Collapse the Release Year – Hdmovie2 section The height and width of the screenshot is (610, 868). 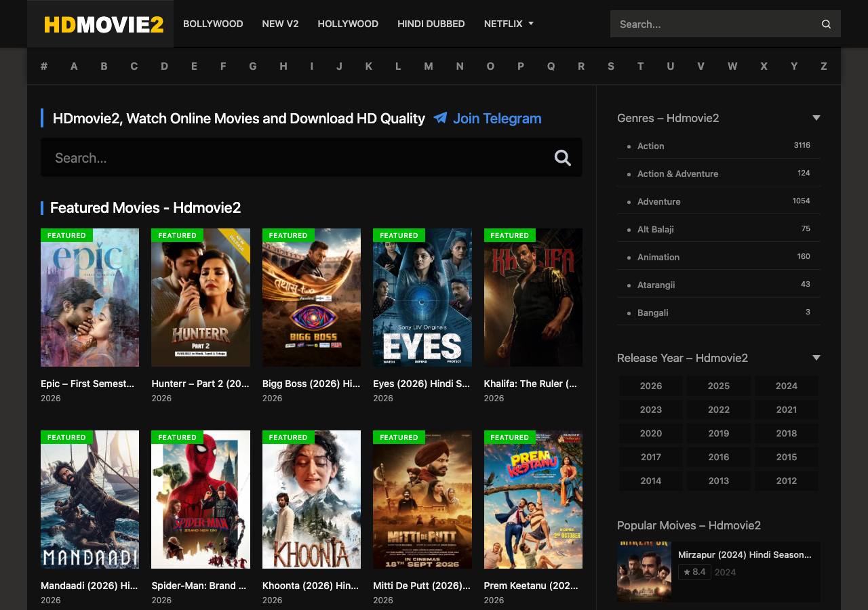(x=816, y=358)
